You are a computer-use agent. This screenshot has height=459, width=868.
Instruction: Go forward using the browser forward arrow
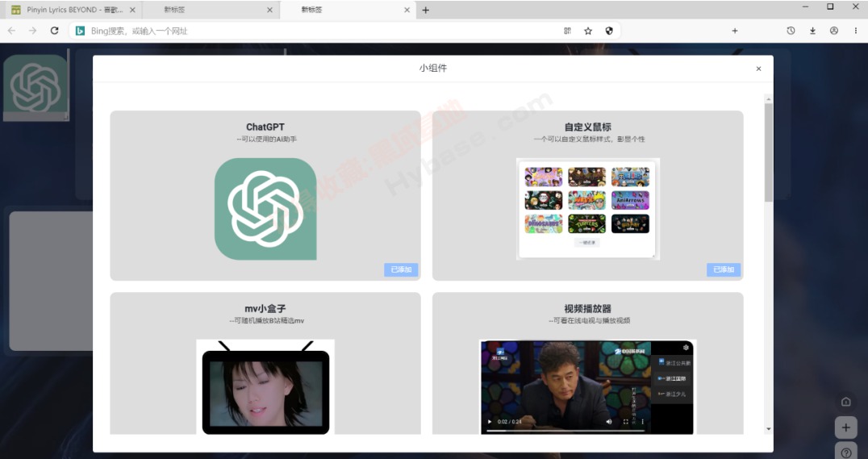click(32, 31)
